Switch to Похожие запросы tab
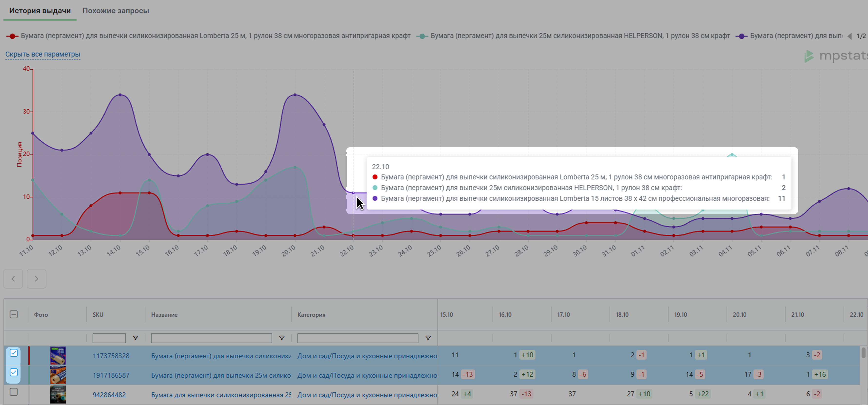868x405 pixels. (x=116, y=11)
